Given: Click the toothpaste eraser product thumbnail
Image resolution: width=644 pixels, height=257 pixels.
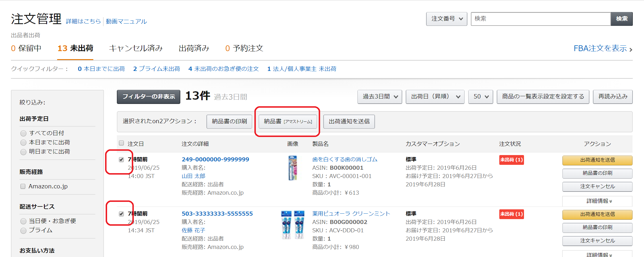Looking at the screenshot, I should 293,168.
